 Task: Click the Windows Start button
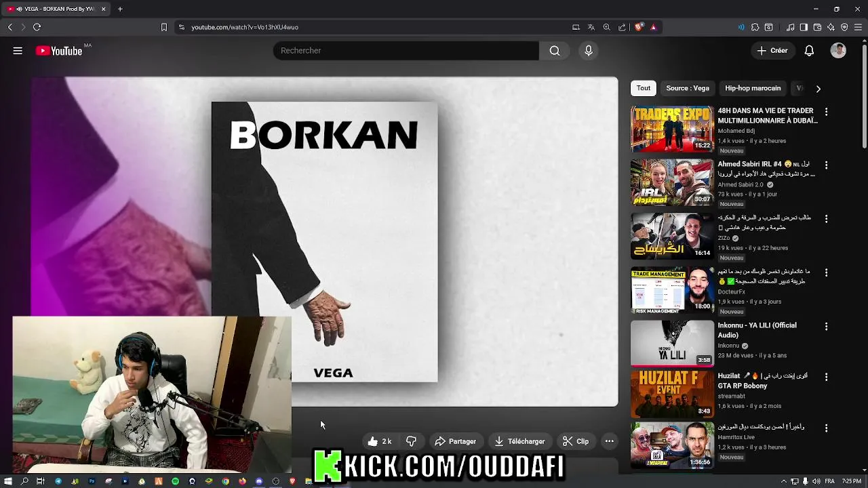coord(8,481)
